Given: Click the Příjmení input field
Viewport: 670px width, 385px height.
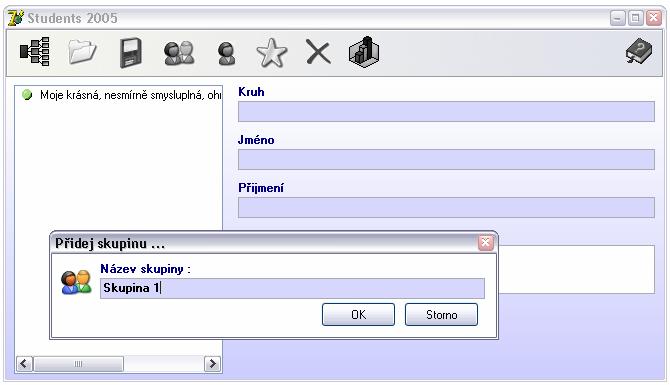Looking at the screenshot, I should coord(446,207).
